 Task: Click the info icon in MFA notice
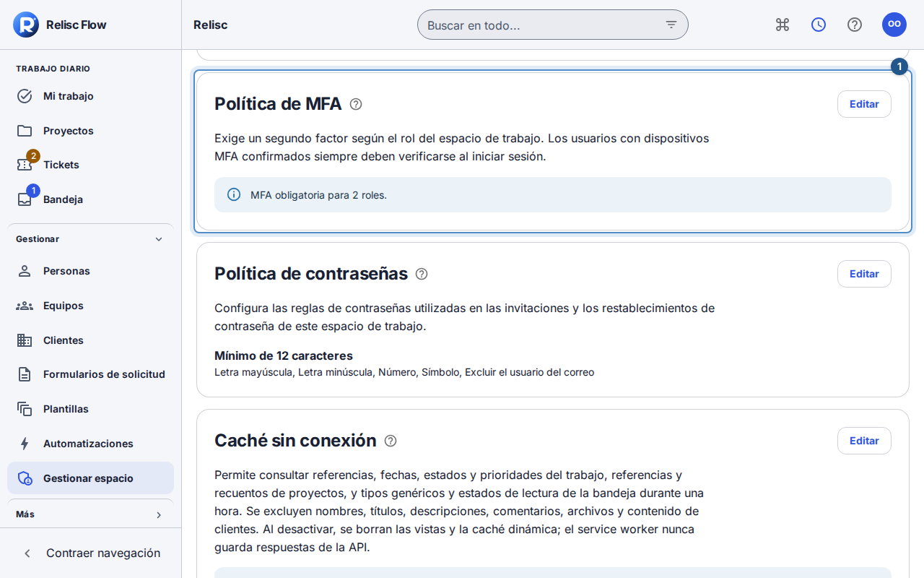tap(234, 194)
